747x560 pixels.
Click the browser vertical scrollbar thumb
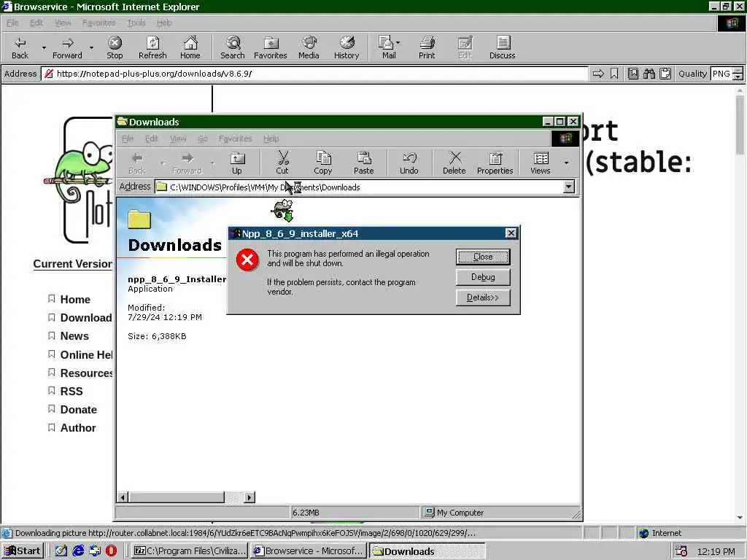point(740,125)
